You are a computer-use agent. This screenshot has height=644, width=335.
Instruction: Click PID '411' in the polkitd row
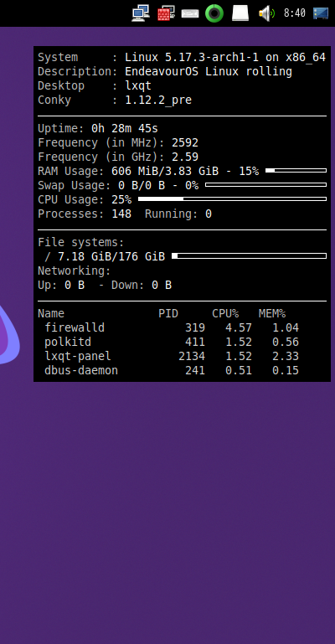195,343
